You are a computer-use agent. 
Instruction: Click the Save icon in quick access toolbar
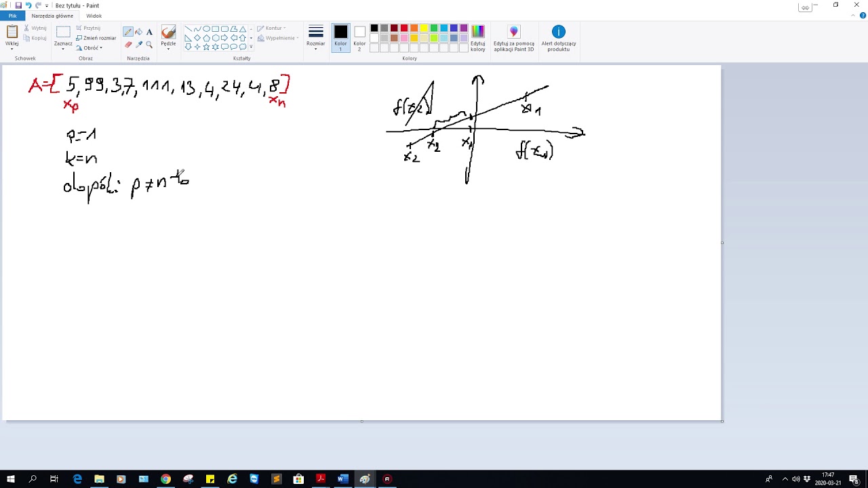click(18, 5)
